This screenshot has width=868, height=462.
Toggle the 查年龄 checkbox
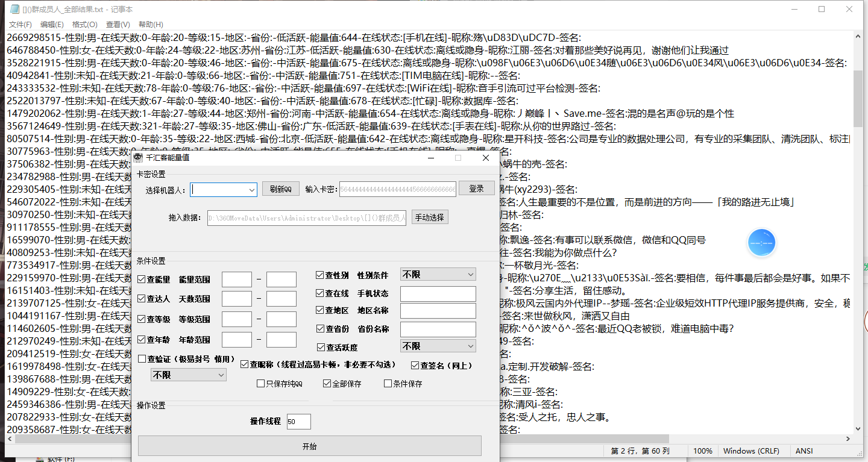coord(142,340)
